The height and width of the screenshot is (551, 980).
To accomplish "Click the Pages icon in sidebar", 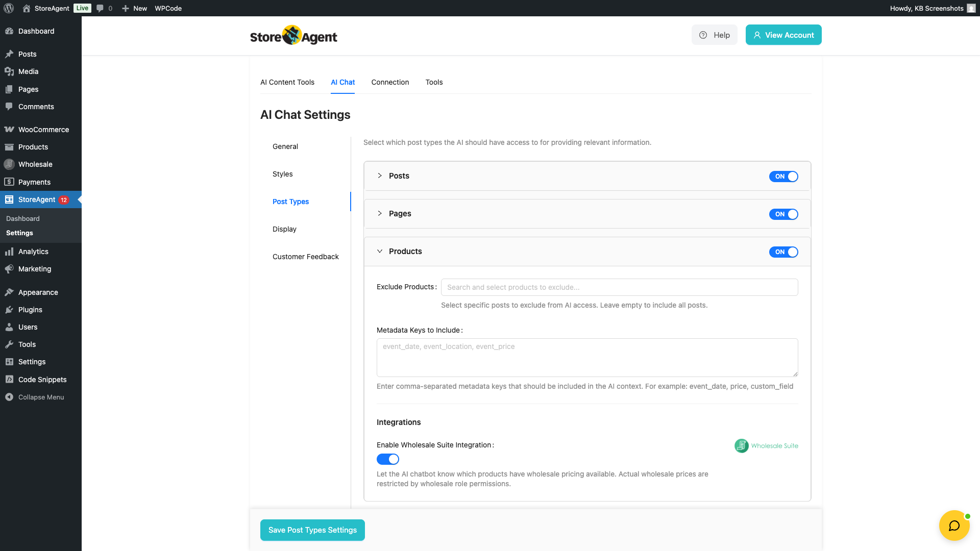I will pos(9,89).
